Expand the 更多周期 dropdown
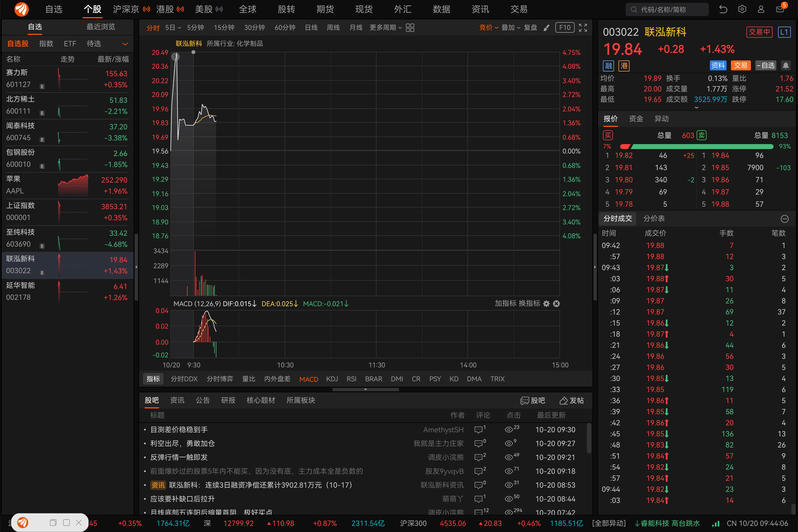 (x=385, y=28)
